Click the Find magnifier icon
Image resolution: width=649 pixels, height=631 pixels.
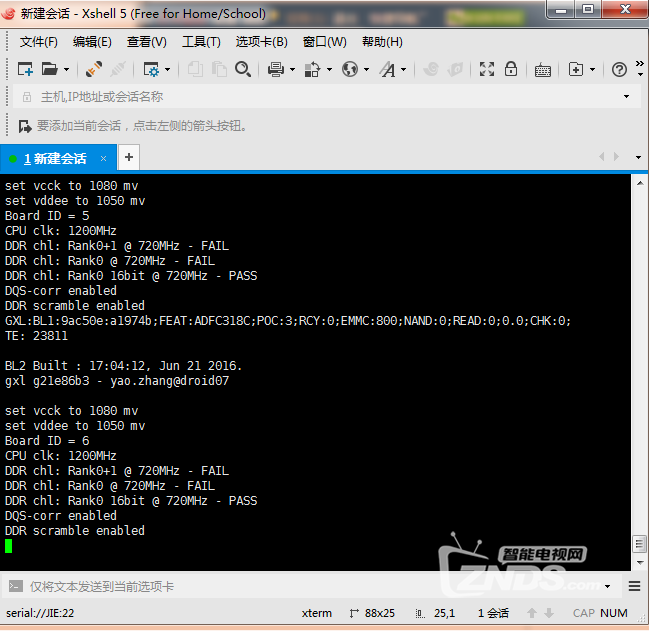(243, 70)
